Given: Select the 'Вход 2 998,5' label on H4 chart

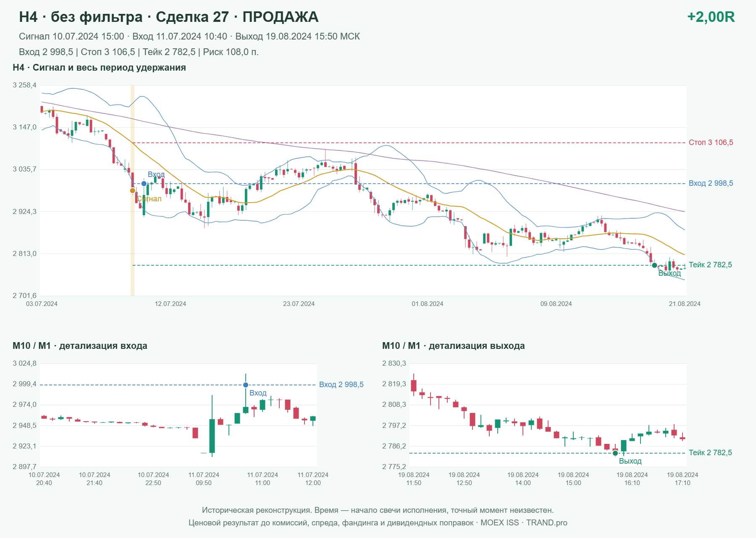Looking at the screenshot, I should pyautogui.click(x=711, y=183).
